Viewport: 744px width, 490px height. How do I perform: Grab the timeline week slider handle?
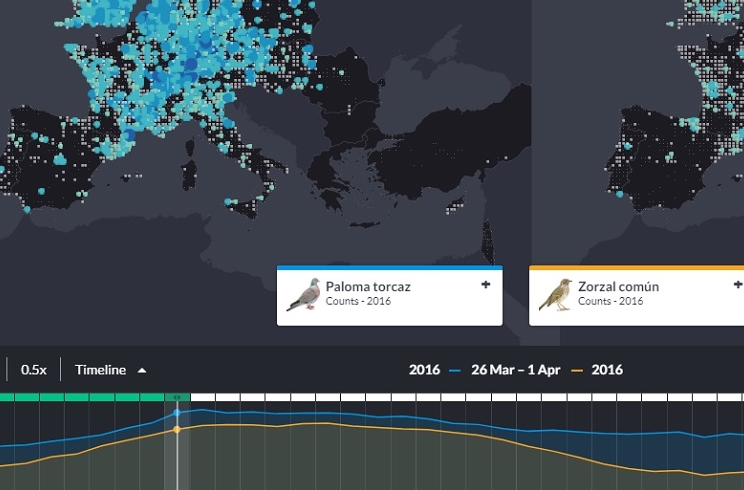tap(178, 397)
